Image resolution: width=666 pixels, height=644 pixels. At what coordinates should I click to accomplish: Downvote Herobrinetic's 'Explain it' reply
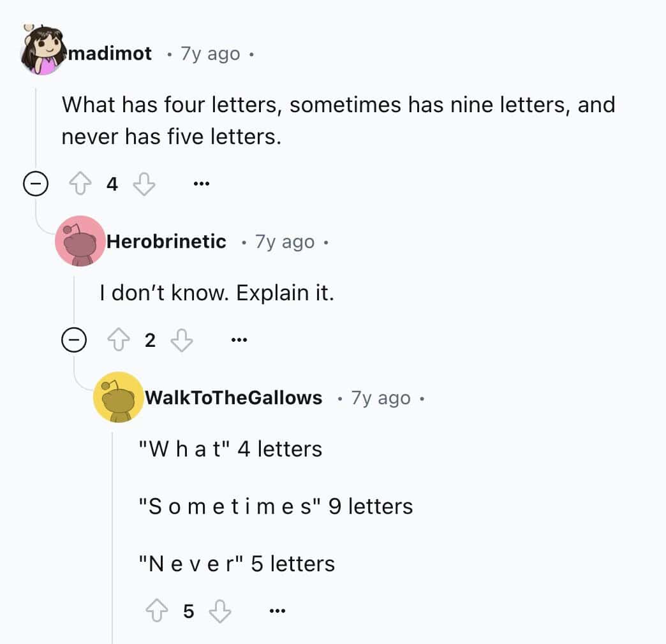tap(182, 341)
